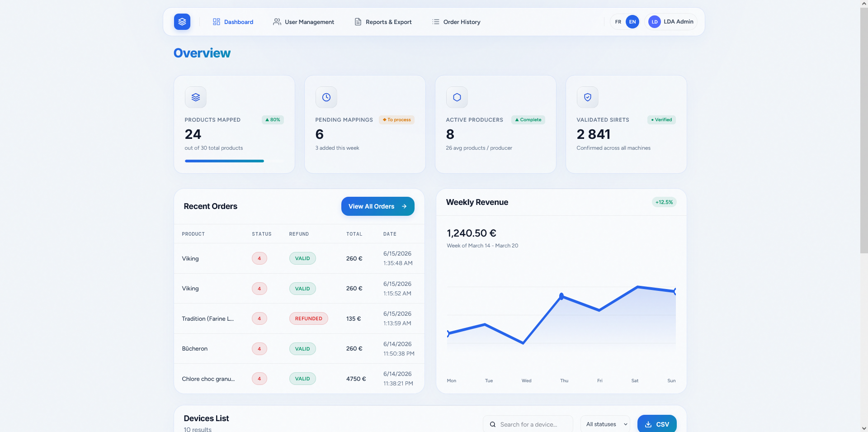Click the +12.5% revenue badge
The image size is (868, 432).
coord(664,202)
